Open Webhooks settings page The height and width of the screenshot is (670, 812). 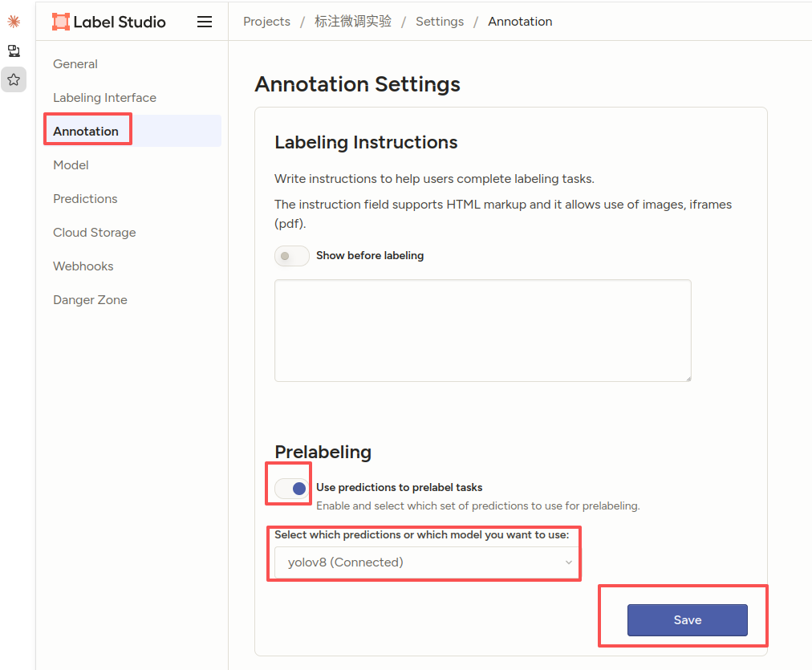(x=83, y=266)
